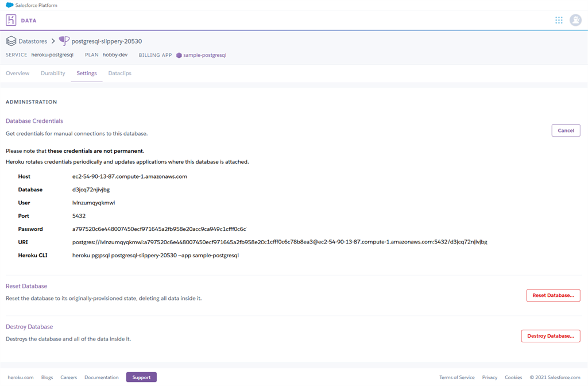The image size is (588, 386).
Task: Click the URI field label
Action: [x=23, y=242]
